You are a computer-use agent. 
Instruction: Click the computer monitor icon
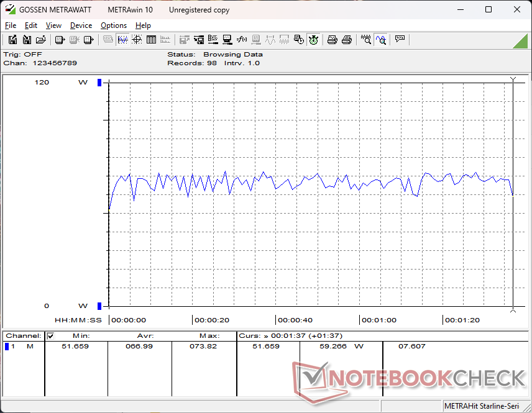(x=227, y=40)
